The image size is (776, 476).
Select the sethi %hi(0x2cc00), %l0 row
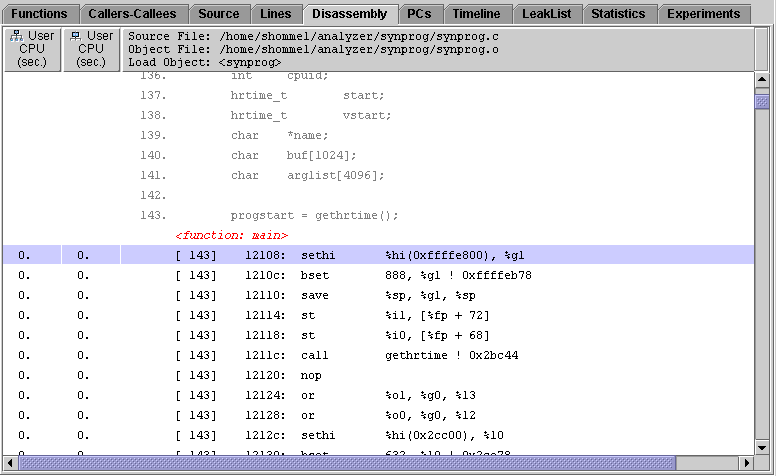[379, 435]
